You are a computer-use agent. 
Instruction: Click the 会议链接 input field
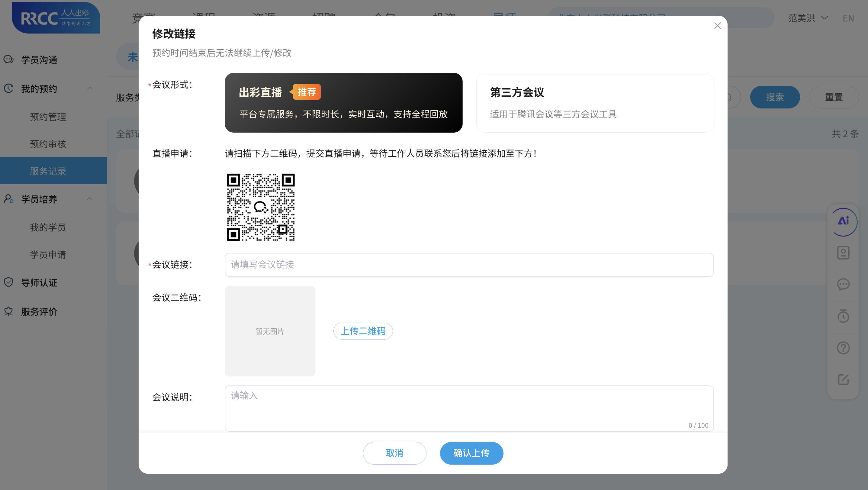tap(469, 265)
